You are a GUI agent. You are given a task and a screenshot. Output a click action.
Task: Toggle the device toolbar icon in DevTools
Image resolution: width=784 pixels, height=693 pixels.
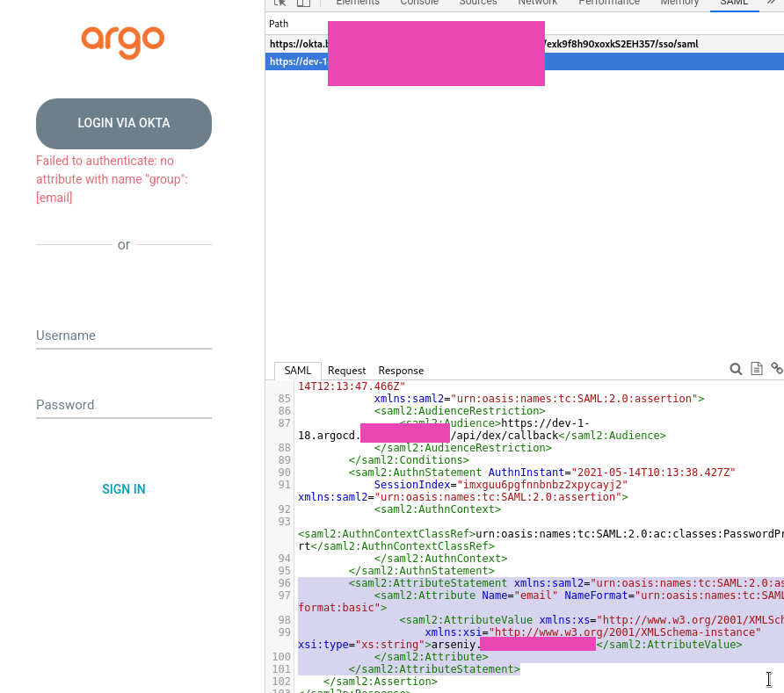coord(303,3)
